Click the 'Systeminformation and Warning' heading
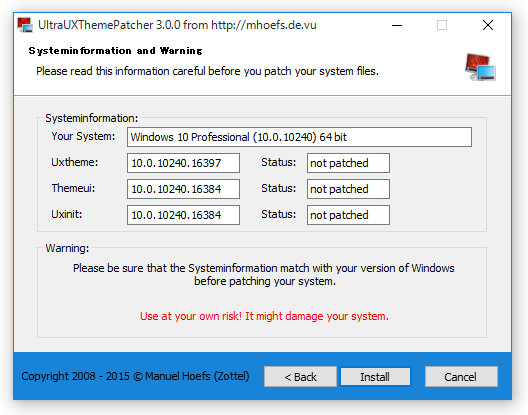This screenshot has width=528, height=415. click(115, 51)
